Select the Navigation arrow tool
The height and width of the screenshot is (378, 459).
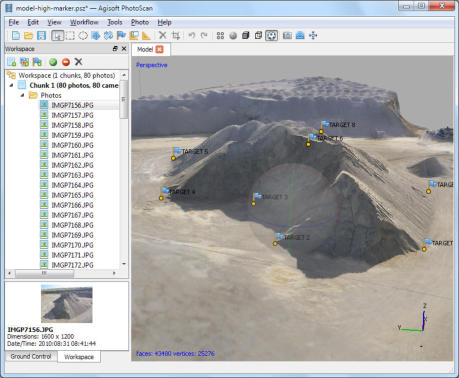(x=57, y=35)
